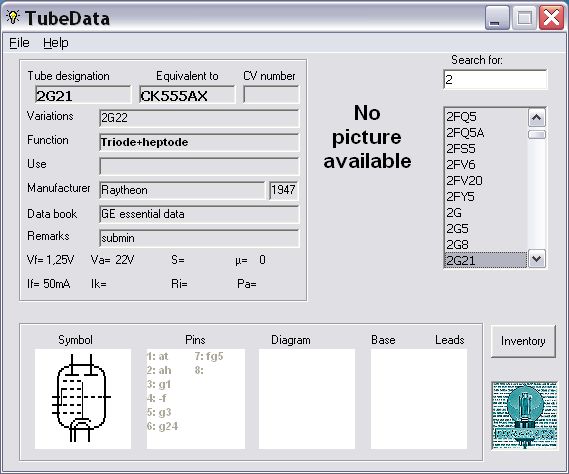Open the File menu
Screen dimensions: 569x474
tap(19, 43)
